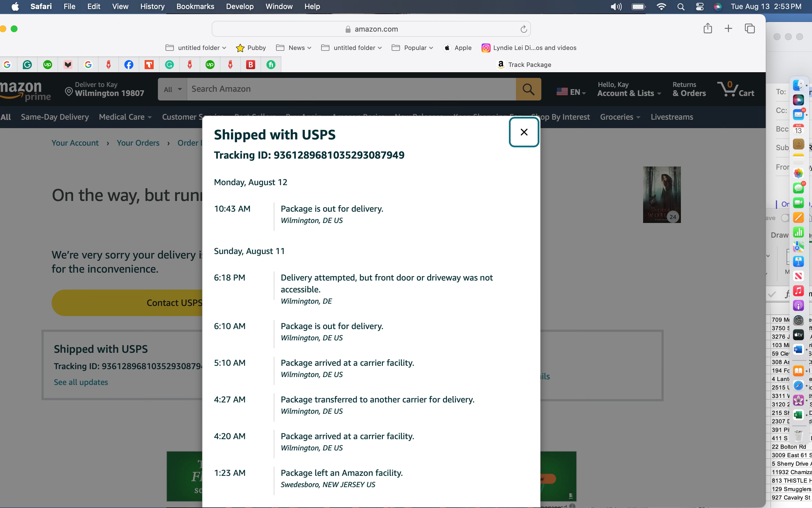This screenshot has width=812, height=508.
Task: Open Apple TV in the Dock
Action: 798,335
